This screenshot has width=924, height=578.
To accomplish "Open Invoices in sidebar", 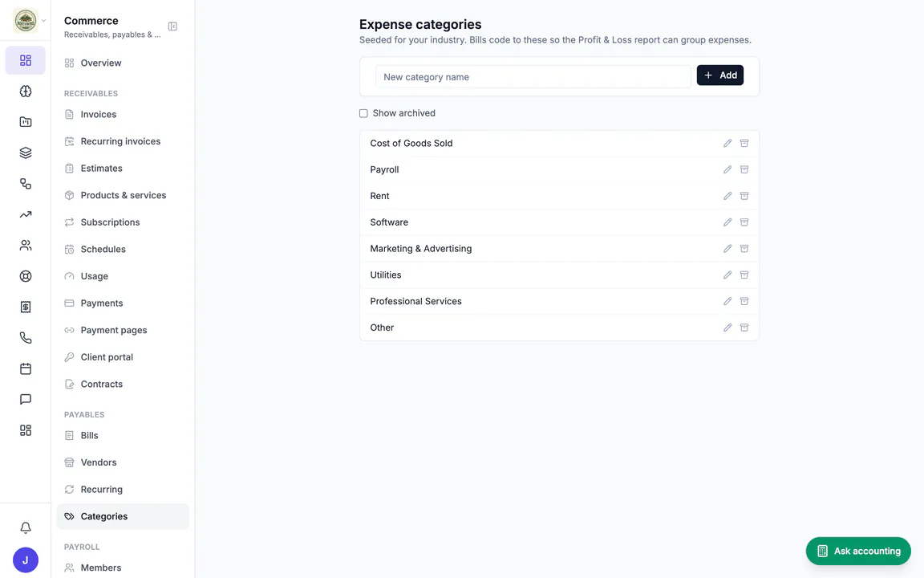I will 123,115.
